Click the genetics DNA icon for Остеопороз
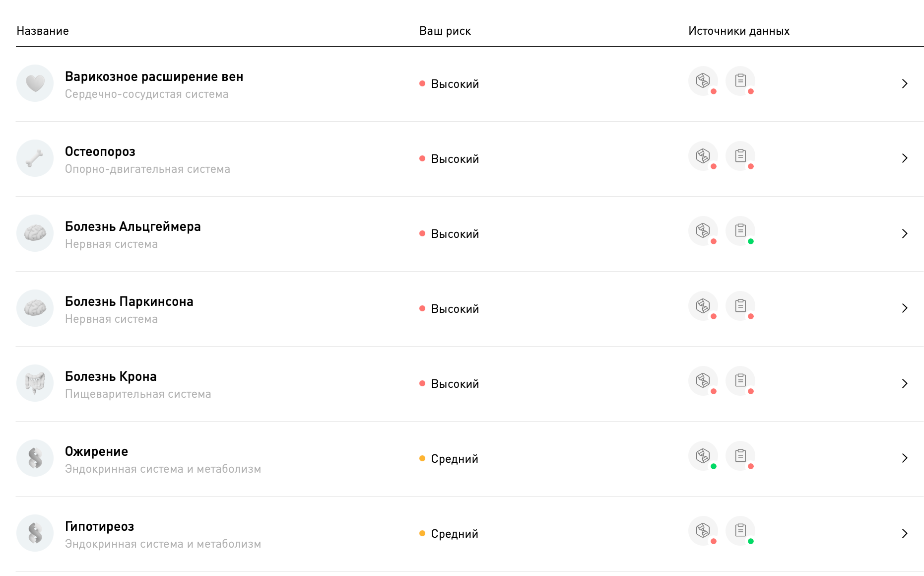Screen dimensions: 924x576 [703, 156]
